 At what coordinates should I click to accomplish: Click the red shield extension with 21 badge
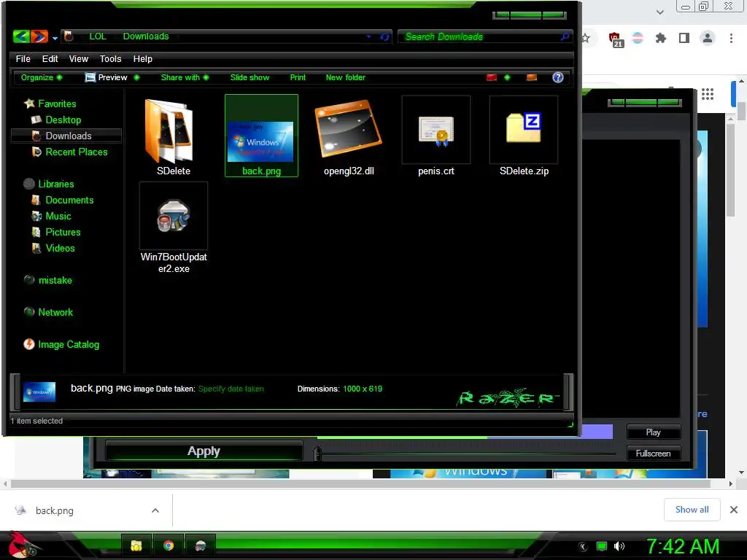pos(615,39)
